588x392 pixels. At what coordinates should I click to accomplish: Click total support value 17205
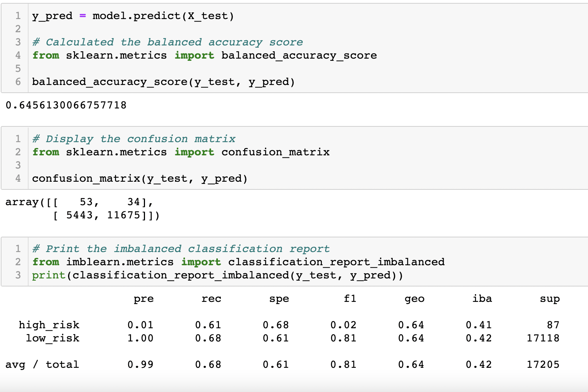tap(543, 365)
